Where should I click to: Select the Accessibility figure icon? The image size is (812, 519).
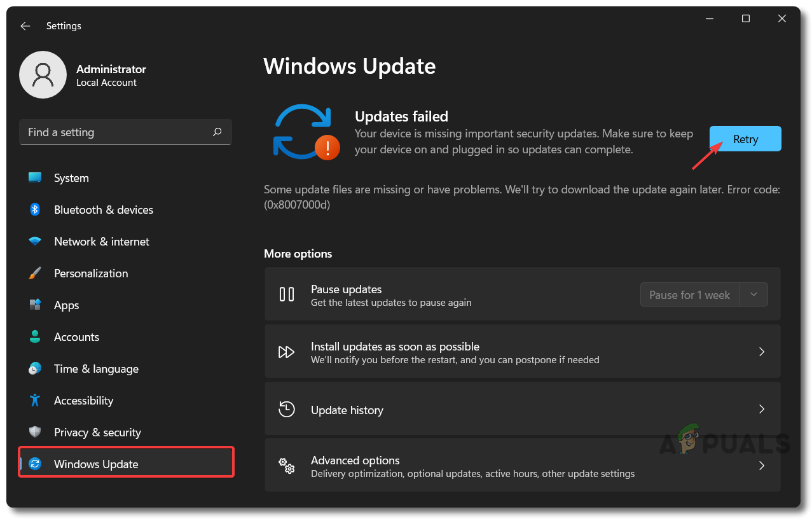point(35,401)
